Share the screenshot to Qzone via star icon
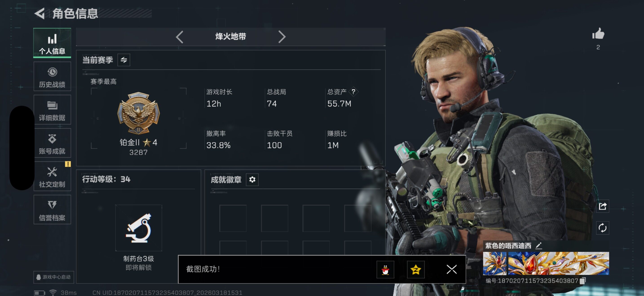This screenshot has width=644, height=296. click(416, 270)
